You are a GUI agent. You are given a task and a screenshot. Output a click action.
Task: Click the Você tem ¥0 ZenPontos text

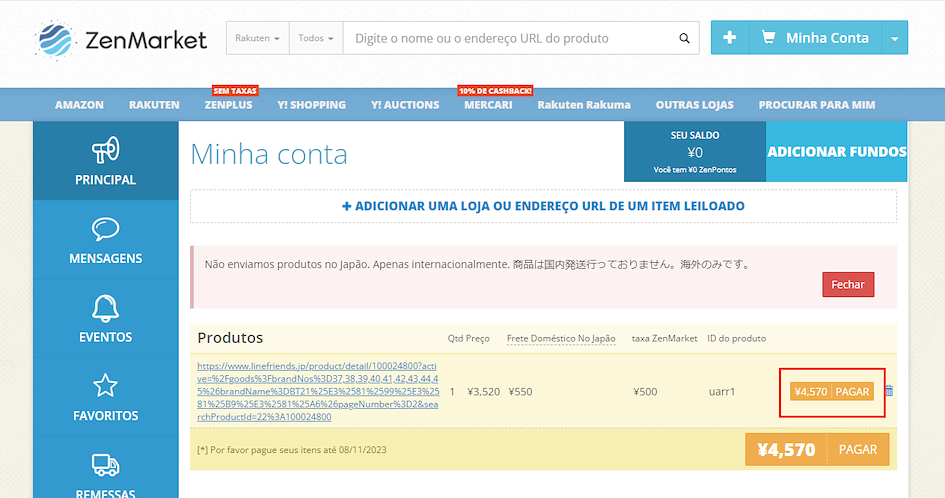point(695,170)
